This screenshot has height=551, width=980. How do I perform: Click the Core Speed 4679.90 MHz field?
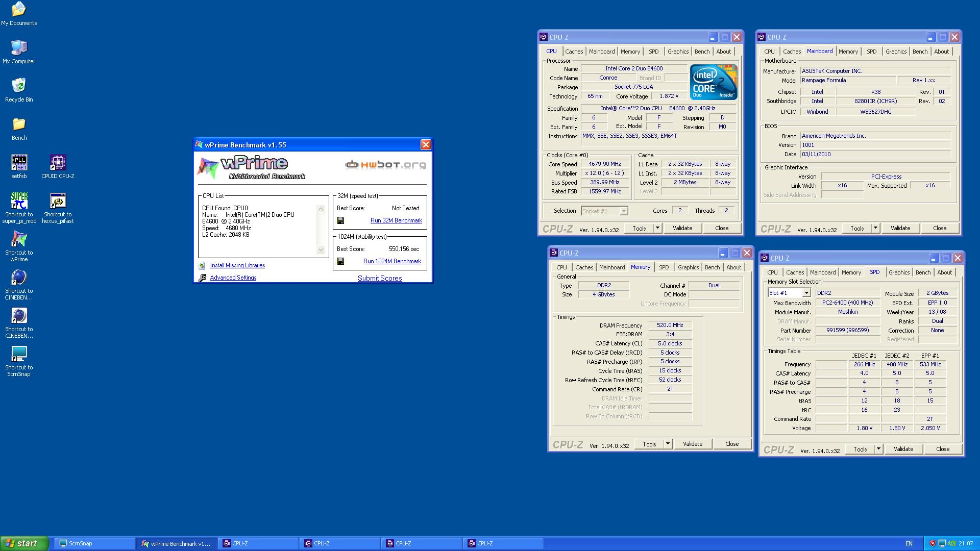[604, 164]
